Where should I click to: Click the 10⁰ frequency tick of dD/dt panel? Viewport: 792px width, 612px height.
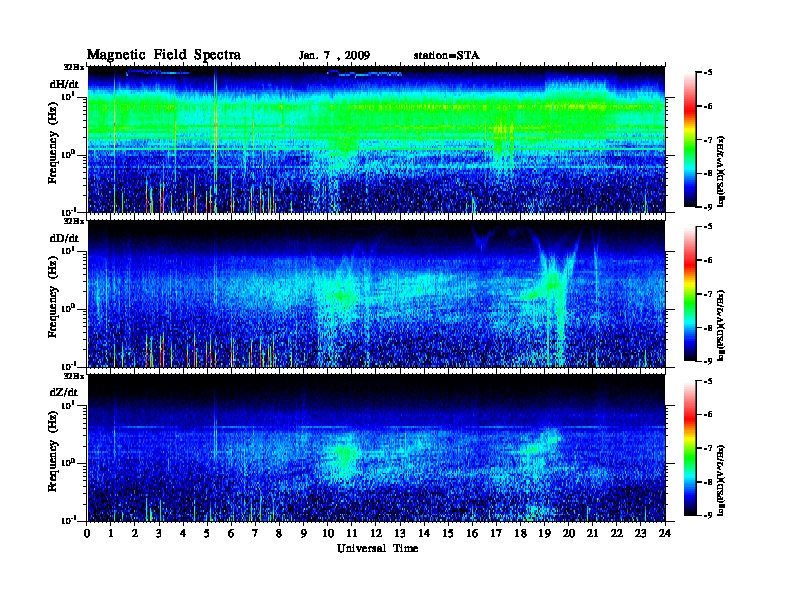pos(68,309)
